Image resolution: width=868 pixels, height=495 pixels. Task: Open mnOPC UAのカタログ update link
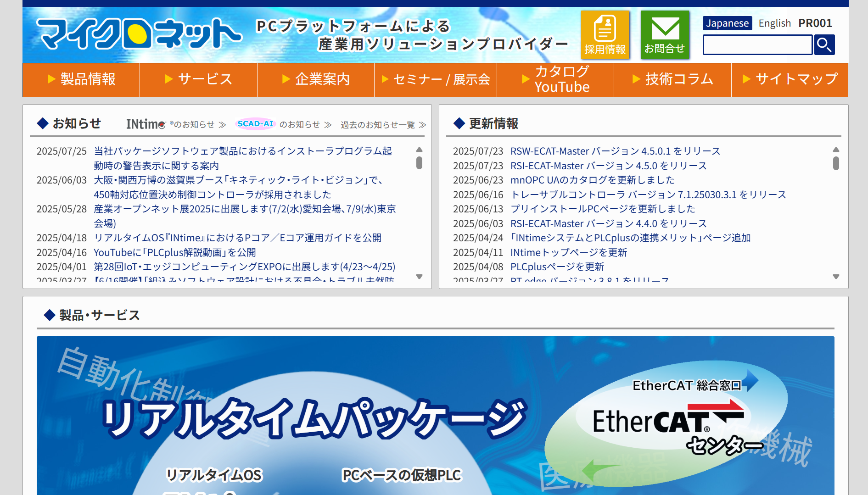(592, 180)
